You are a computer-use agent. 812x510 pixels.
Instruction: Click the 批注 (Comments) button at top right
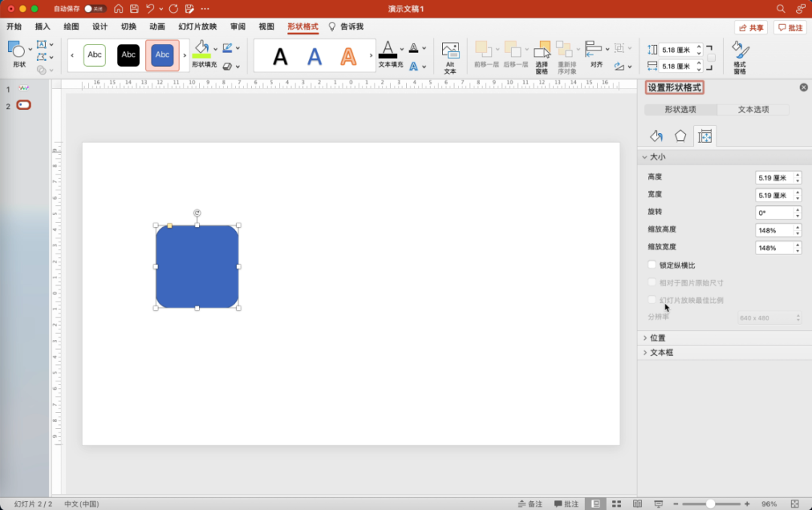click(x=790, y=27)
